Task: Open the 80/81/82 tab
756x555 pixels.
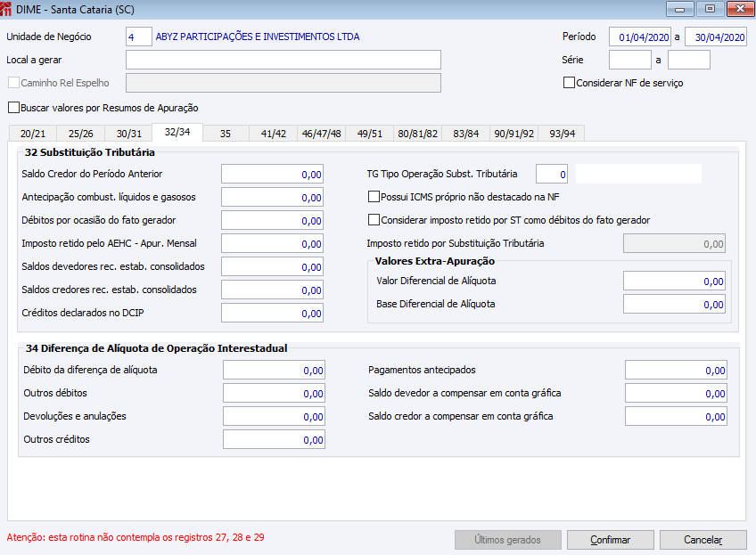Action: tap(417, 134)
